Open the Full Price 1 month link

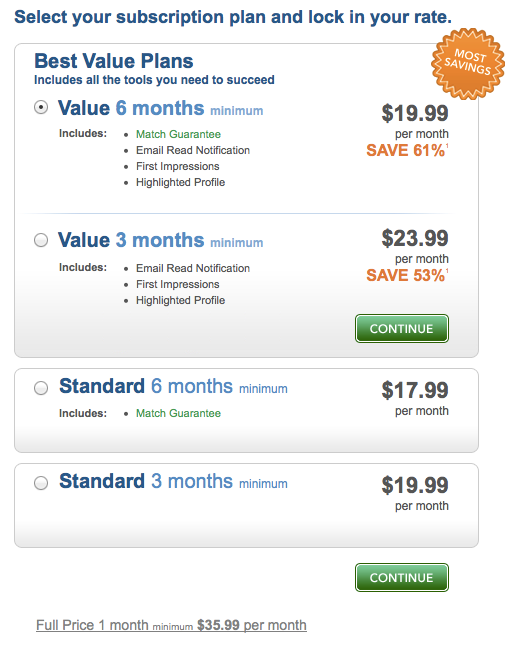(x=171, y=625)
